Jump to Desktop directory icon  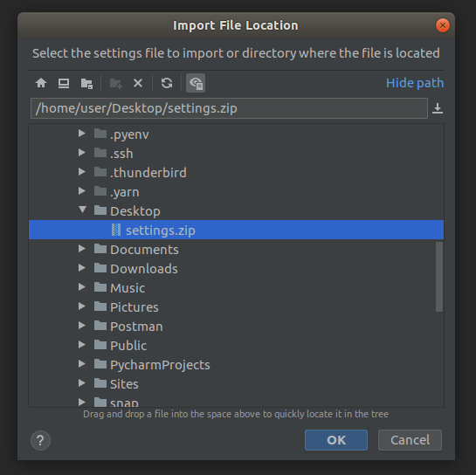pyautogui.click(x=64, y=83)
